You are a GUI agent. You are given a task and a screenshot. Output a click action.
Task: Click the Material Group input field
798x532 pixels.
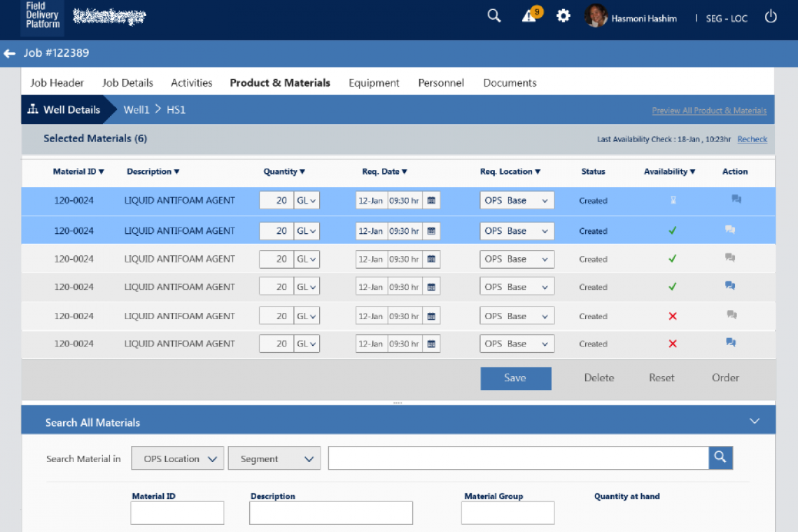[507, 512]
